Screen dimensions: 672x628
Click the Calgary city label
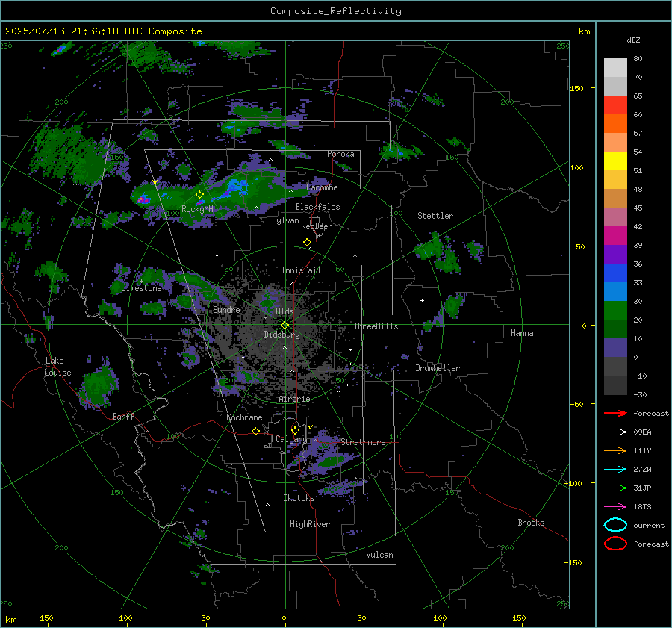(291, 439)
